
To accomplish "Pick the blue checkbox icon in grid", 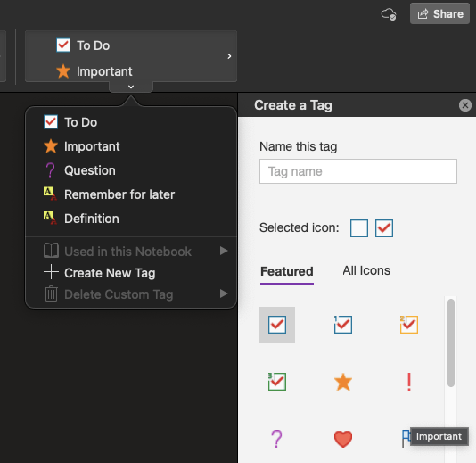I will (x=277, y=325).
